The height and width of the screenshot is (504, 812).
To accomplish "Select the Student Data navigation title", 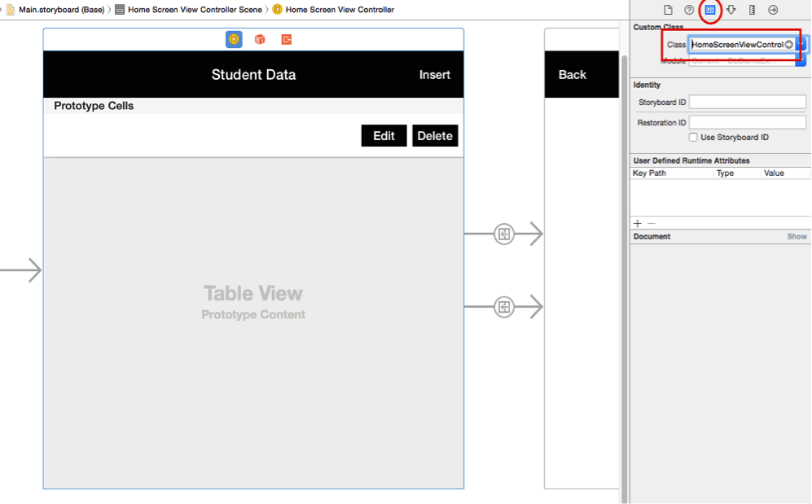I will (253, 75).
